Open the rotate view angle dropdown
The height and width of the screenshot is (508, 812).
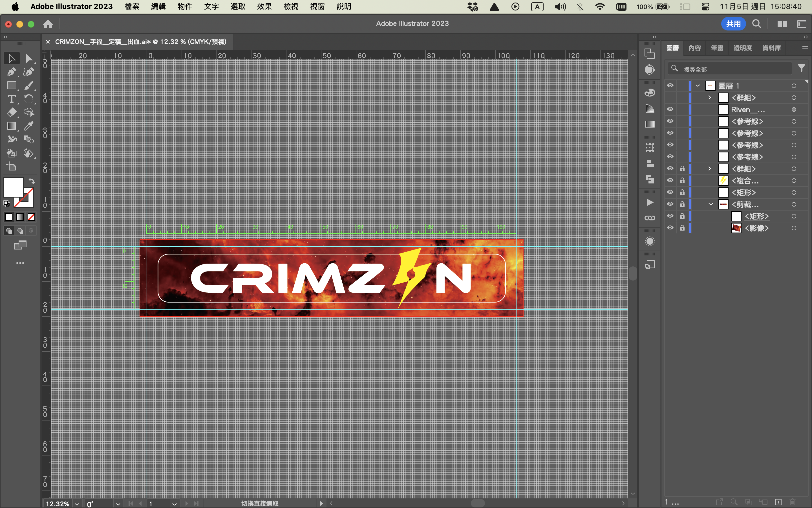pyautogui.click(x=118, y=504)
